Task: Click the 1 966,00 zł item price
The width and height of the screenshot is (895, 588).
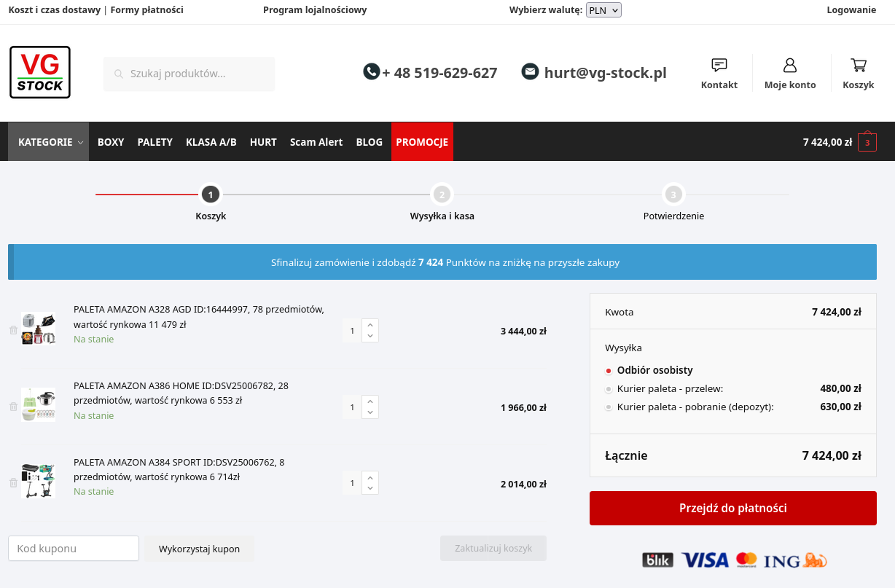Action: point(523,407)
